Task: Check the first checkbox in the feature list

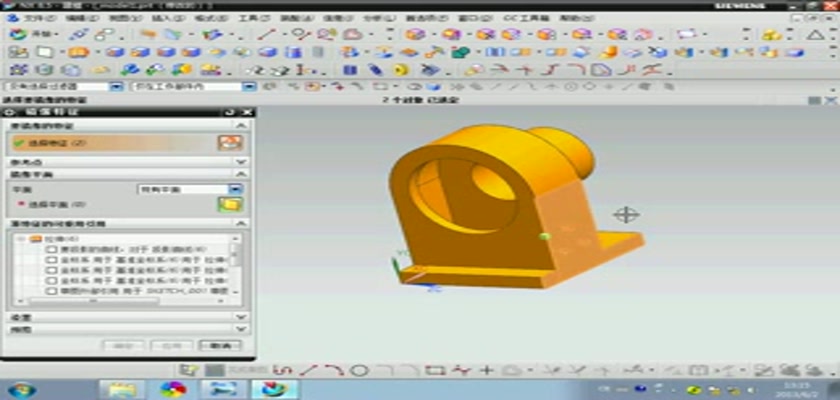Action: coord(51,249)
